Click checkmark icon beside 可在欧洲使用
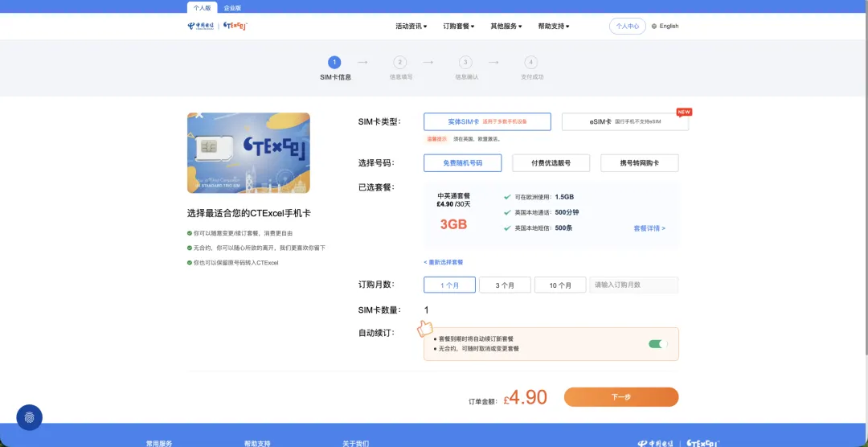Image resolution: width=868 pixels, height=447 pixels. (507, 197)
